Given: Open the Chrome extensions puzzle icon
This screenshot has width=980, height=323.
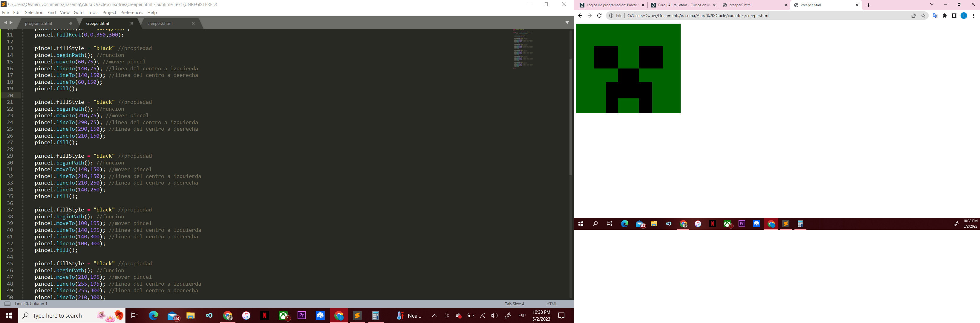Looking at the screenshot, I should click(945, 16).
